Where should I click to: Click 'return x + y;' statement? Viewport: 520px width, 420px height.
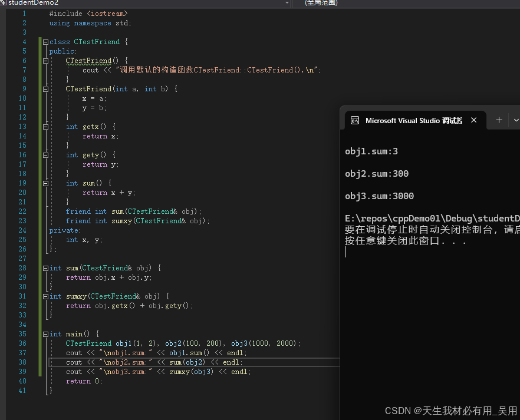click(x=108, y=193)
